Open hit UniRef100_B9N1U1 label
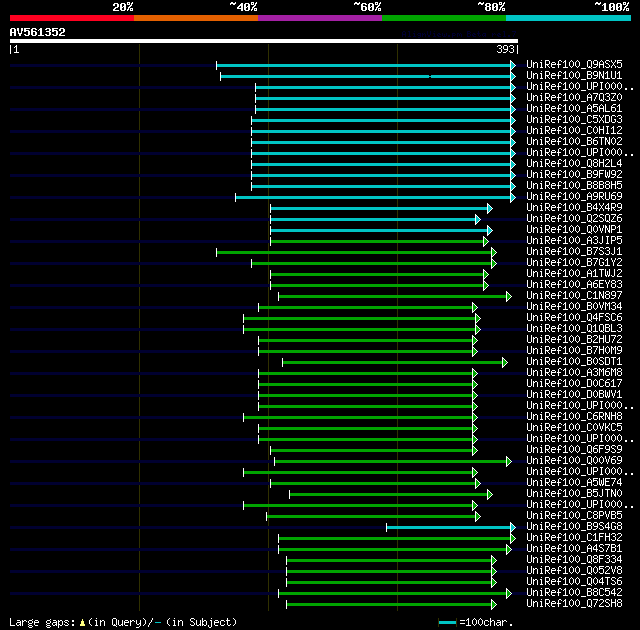 574,75
